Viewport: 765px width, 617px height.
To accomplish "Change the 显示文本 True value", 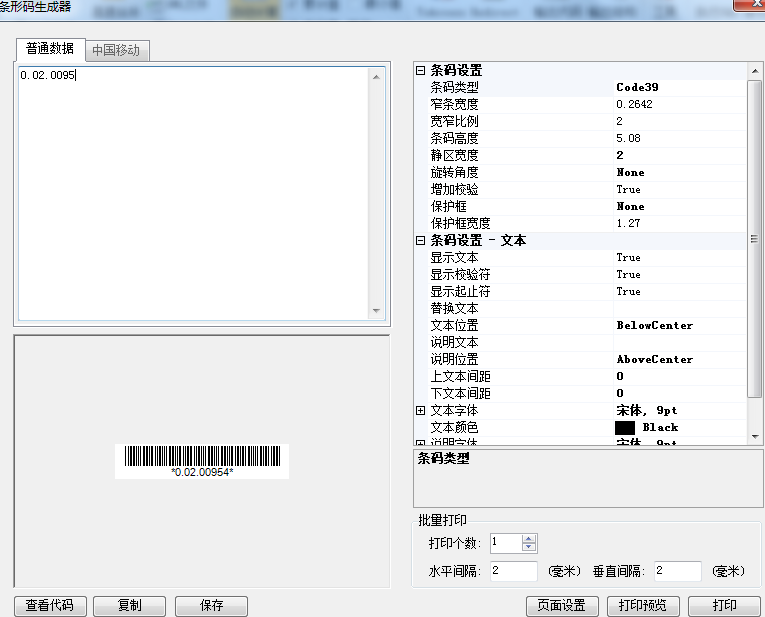I will click(x=680, y=258).
